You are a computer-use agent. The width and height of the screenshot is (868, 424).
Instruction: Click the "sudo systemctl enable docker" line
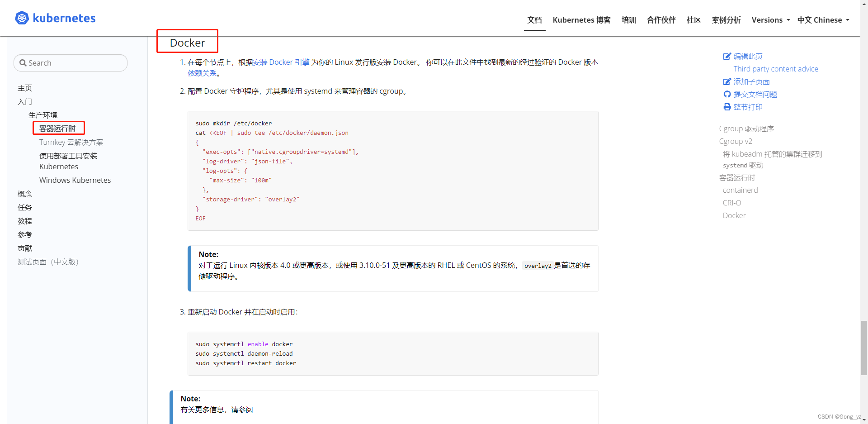[x=244, y=344]
